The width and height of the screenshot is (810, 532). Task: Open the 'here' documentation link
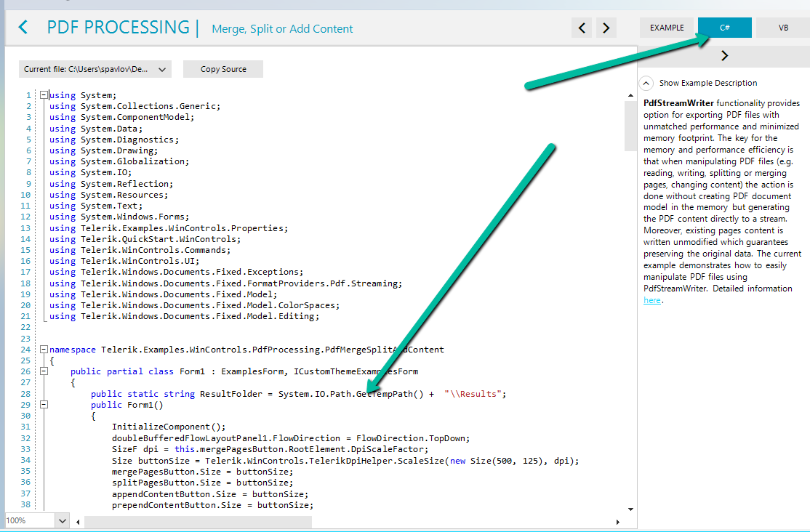(652, 300)
